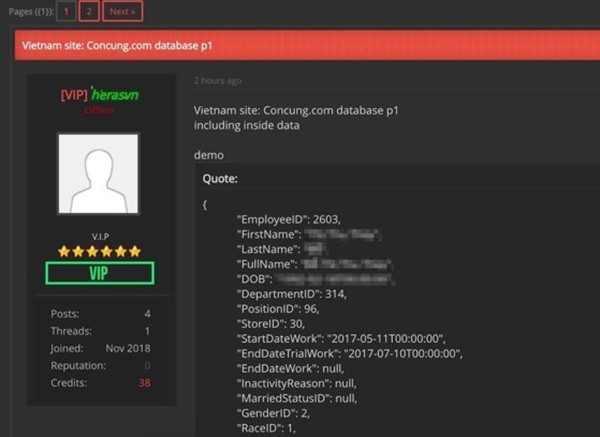Click the Reputation value 0
The image size is (600, 437).
[x=147, y=366]
